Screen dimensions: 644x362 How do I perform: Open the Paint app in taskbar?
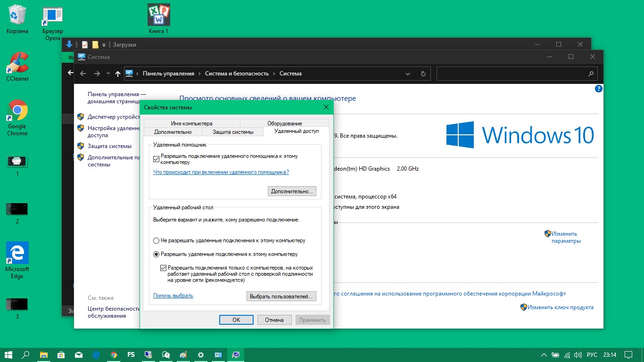tap(183, 354)
